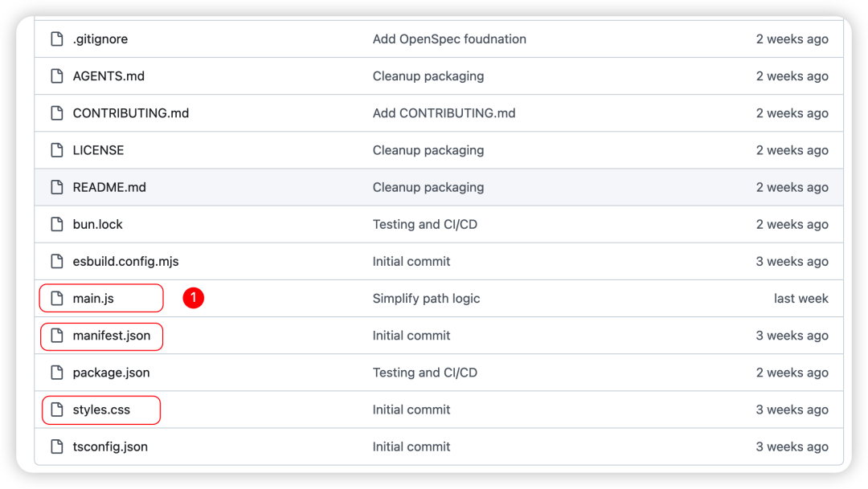
Task: Open the "Add CONTRIBUTING.md" commit message
Action: (444, 113)
